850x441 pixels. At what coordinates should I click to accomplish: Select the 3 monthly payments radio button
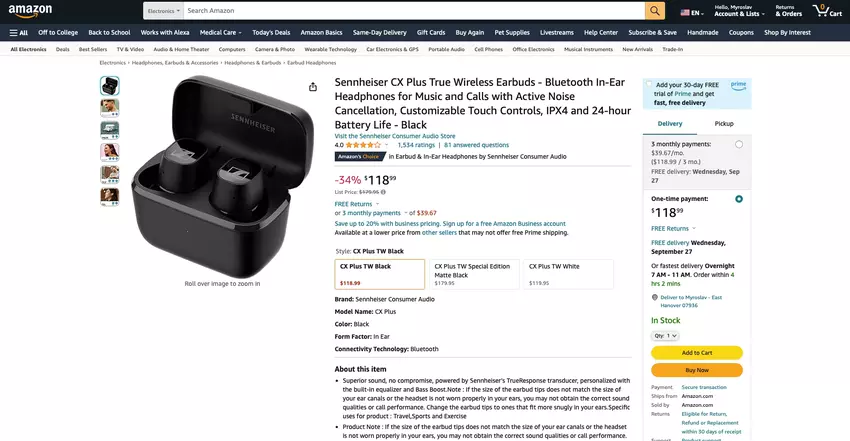pyautogui.click(x=739, y=144)
